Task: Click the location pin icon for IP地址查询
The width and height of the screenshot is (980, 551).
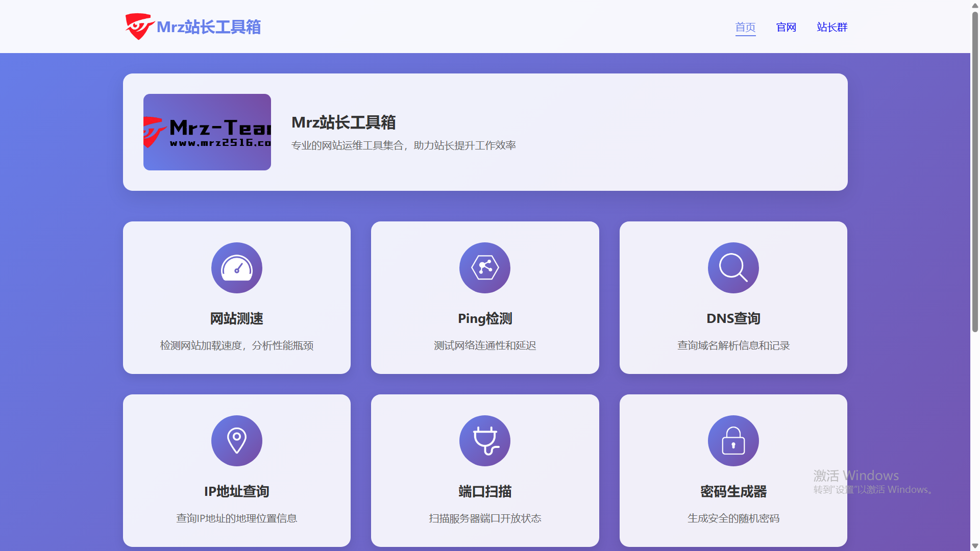Action: click(237, 441)
